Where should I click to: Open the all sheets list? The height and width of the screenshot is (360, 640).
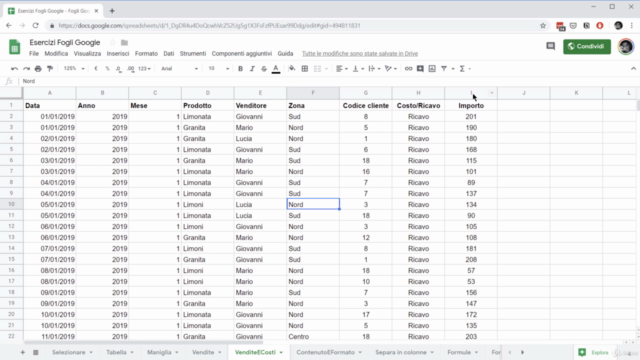[36, 352]
